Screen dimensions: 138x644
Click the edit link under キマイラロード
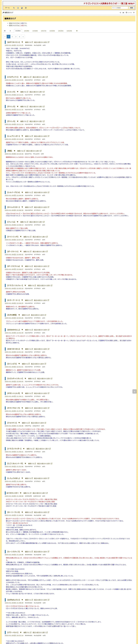[x=44, y=411]
